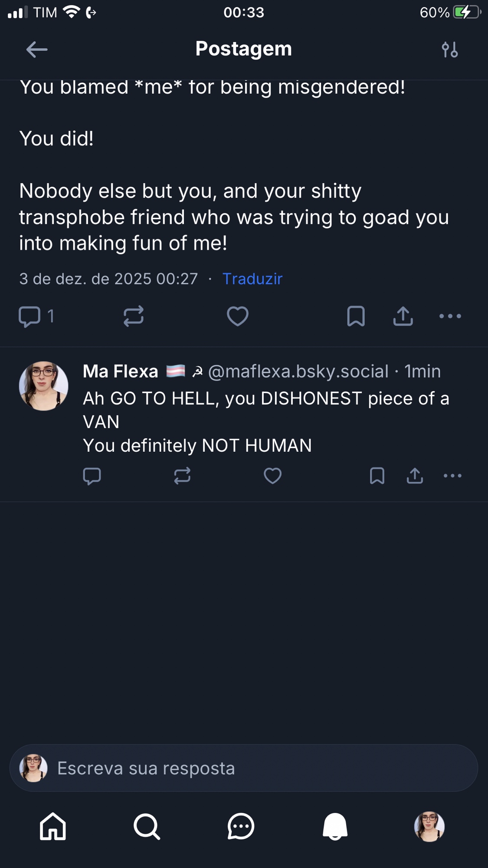
Task: Reply to the main post
Action: click(30, 316)
